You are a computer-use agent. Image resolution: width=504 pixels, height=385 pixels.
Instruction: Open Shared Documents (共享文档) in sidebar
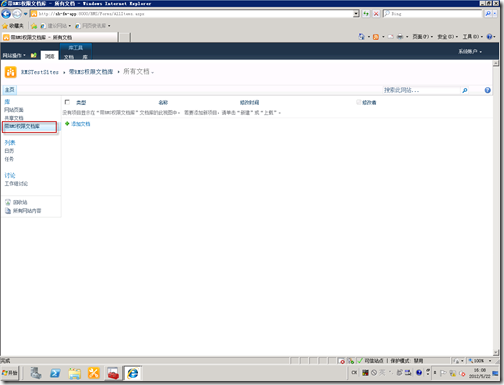coord(14,118)
